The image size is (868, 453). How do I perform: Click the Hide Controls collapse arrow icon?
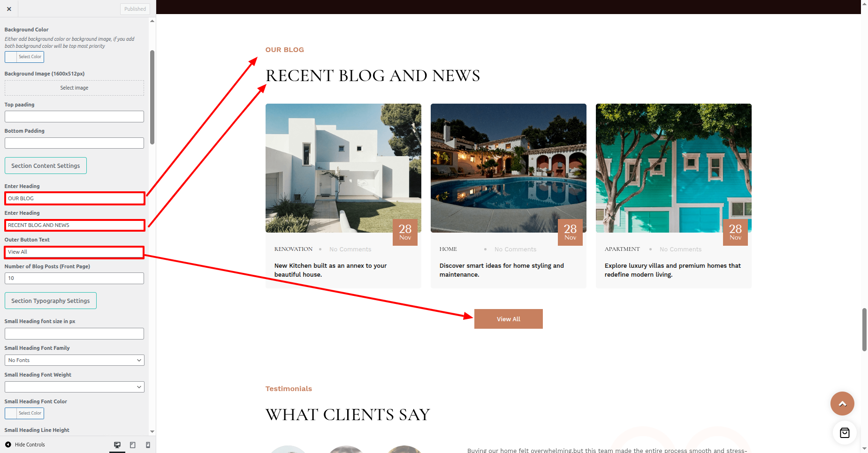click(x=8, y=445)
